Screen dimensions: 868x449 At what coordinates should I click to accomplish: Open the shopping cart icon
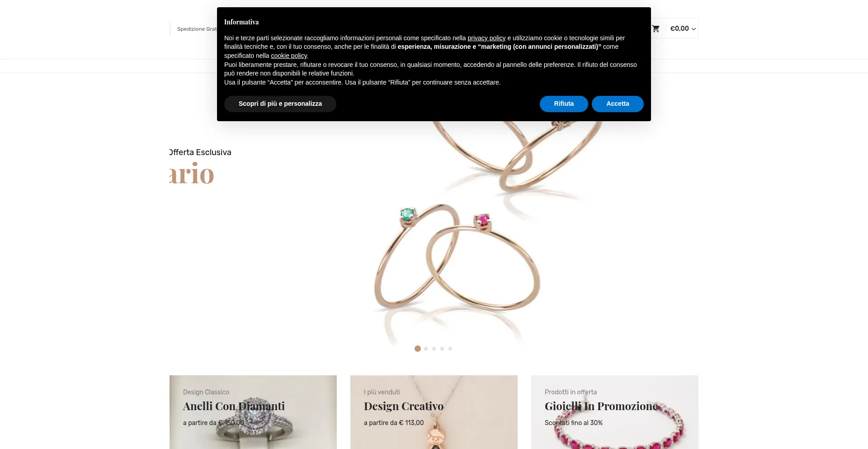(x=656, y=28)
